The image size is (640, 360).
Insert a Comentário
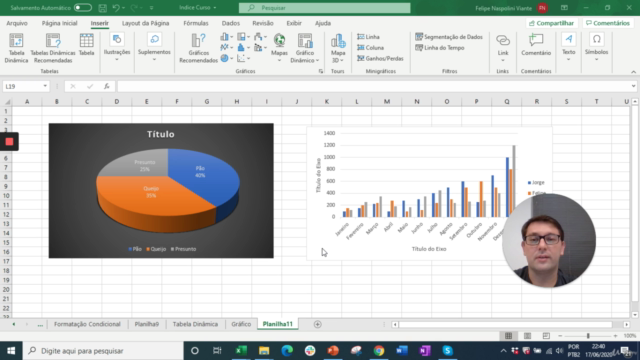pyautogui.click(x=536, y=45)
